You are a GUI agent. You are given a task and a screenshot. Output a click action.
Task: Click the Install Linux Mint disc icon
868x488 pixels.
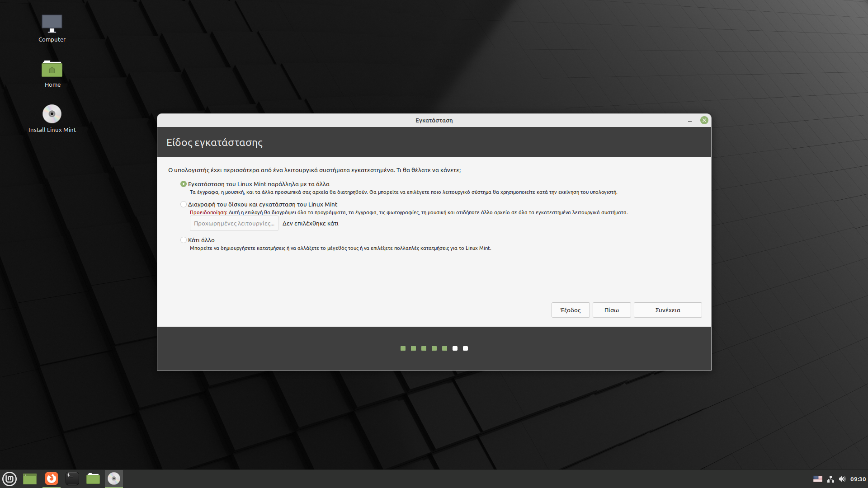tap(52, 114)
